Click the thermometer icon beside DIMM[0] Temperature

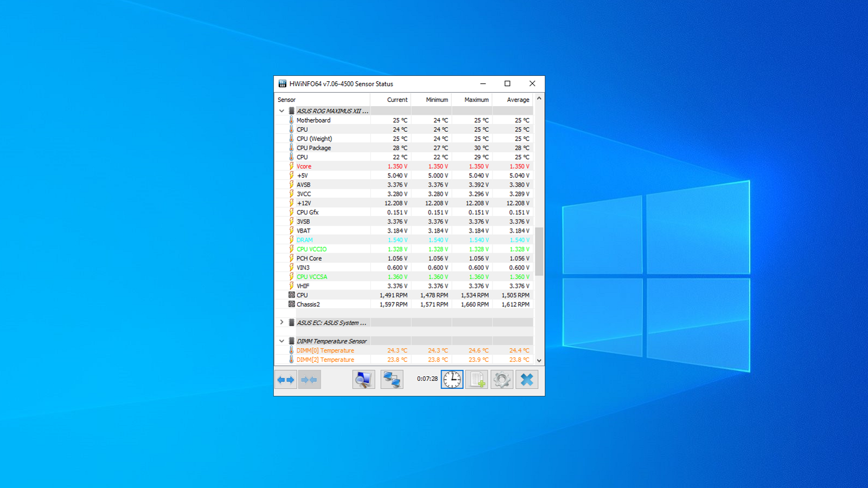(x=291, y=350)
